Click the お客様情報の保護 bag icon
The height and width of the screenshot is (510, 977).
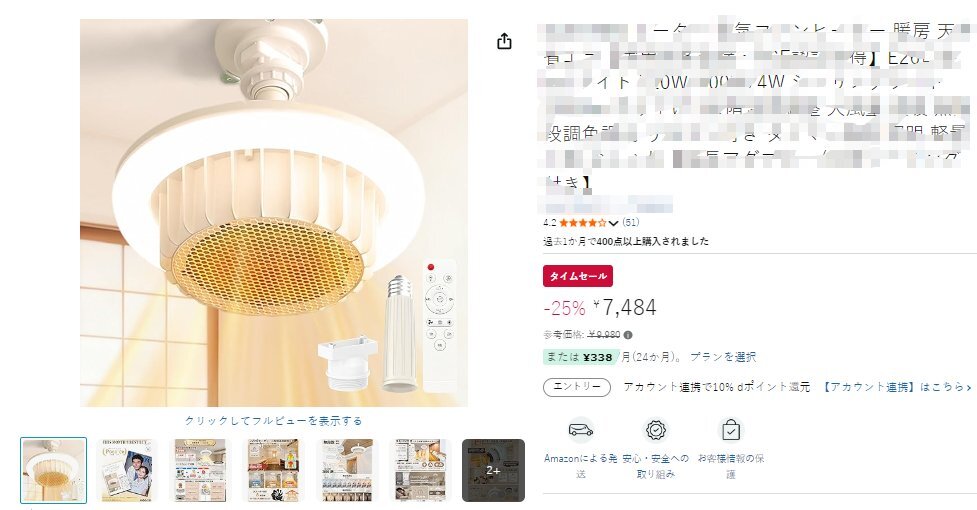pos(730,430)
